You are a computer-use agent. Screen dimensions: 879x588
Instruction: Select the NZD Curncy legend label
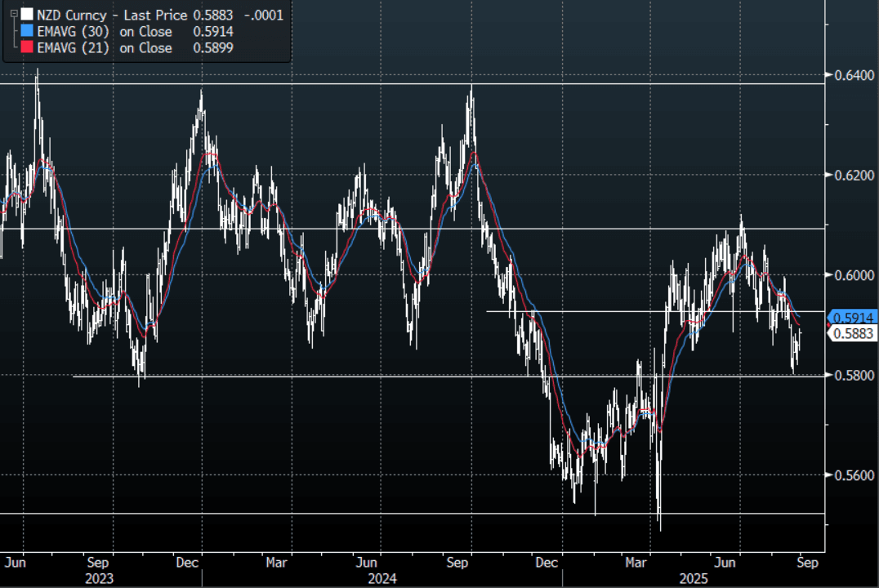[x=72, y=15]
